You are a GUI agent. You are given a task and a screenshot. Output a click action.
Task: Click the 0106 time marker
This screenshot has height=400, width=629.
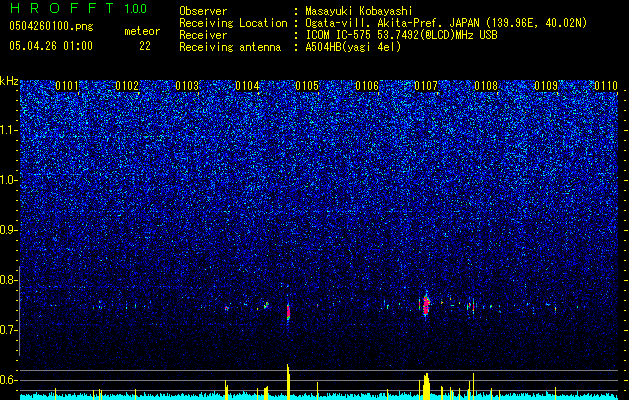pos(367,86)
